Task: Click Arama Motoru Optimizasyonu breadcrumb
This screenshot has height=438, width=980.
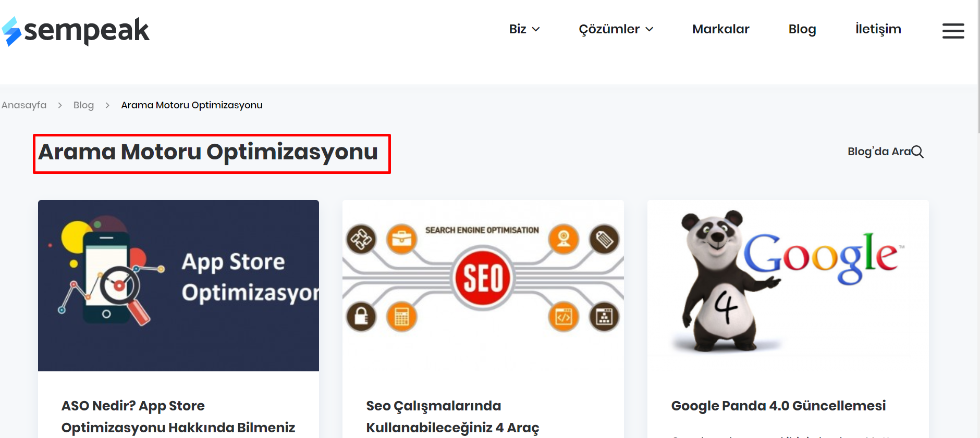Action: pyautogui.click(x=192, y=105)
